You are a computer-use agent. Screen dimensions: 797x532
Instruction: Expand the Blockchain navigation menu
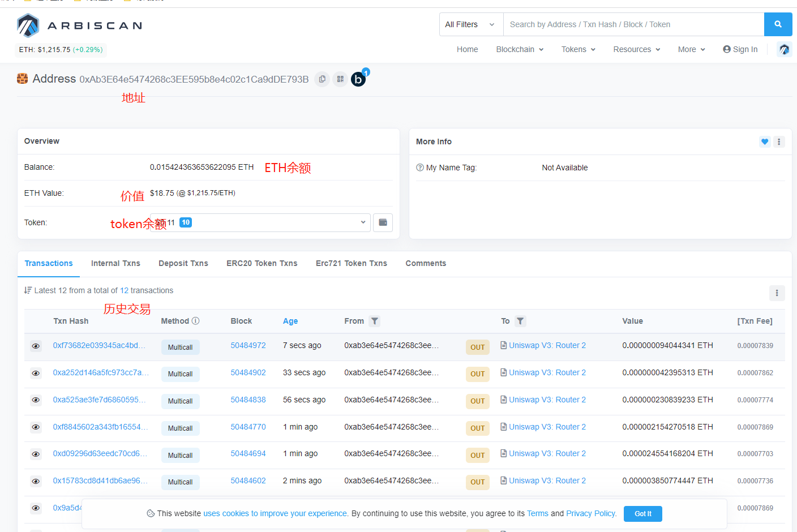click(519, 49)
